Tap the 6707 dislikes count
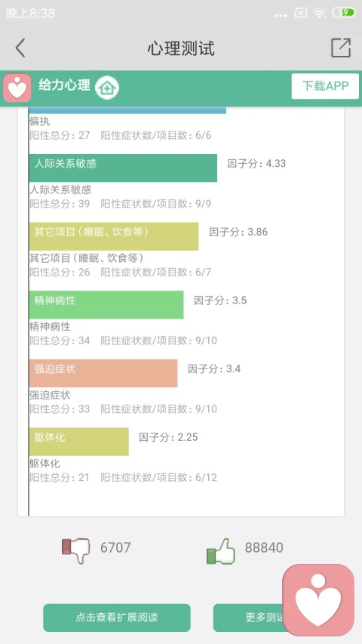Image resolution: width=362 pixels, height=644 pixels. [115, 547]
